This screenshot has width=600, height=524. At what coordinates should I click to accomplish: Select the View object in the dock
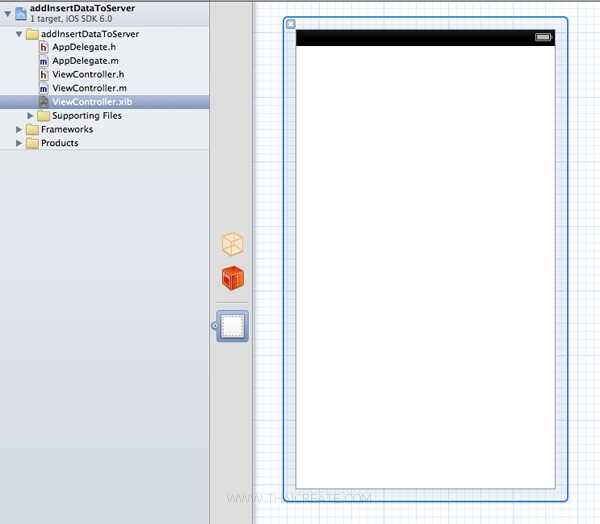coord(232,326)
